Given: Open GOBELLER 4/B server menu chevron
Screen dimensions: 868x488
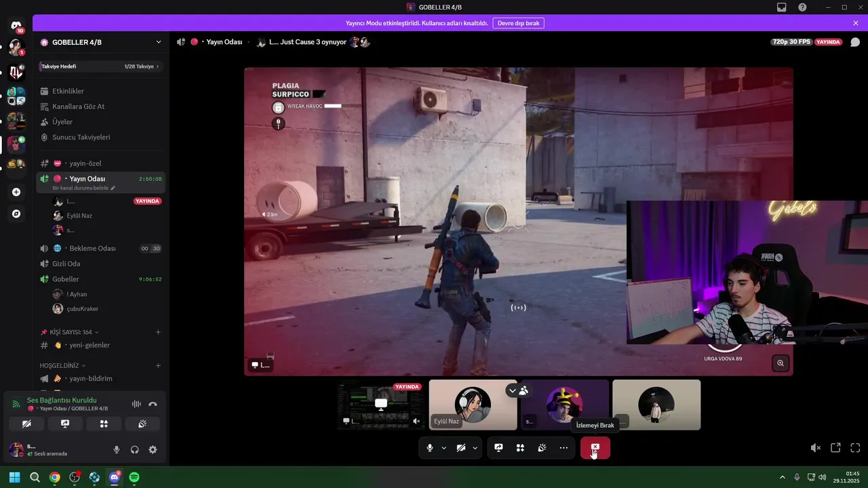Looking at the screenshot, I should pyautogui.click(x=159, y=42).
